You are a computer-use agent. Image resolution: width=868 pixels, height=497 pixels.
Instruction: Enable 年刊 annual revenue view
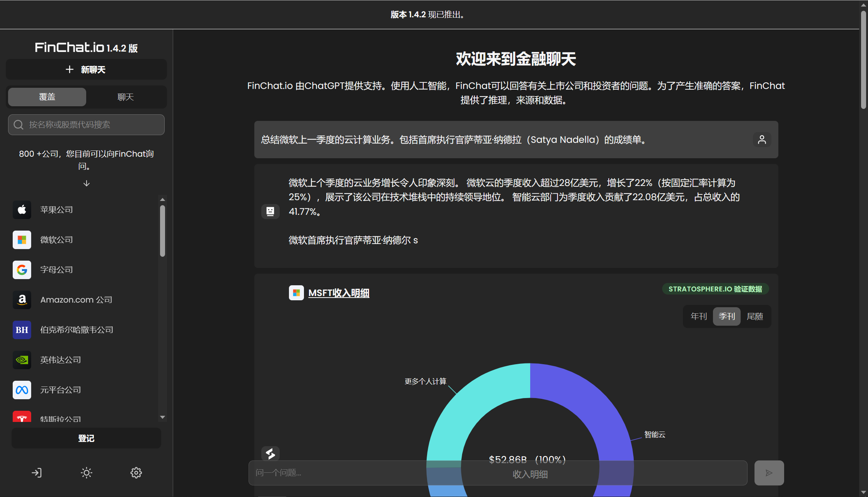tap(698, 316)
